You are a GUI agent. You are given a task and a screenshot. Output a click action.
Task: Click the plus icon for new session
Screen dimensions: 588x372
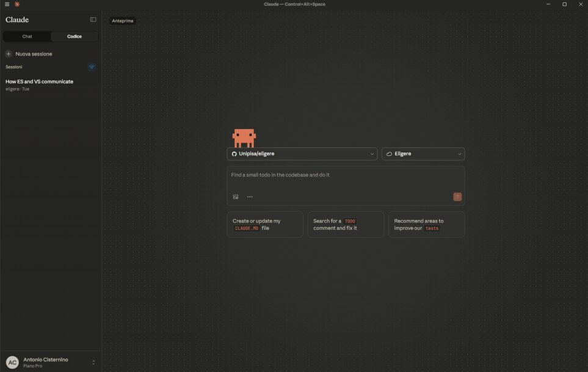point(9,54)
